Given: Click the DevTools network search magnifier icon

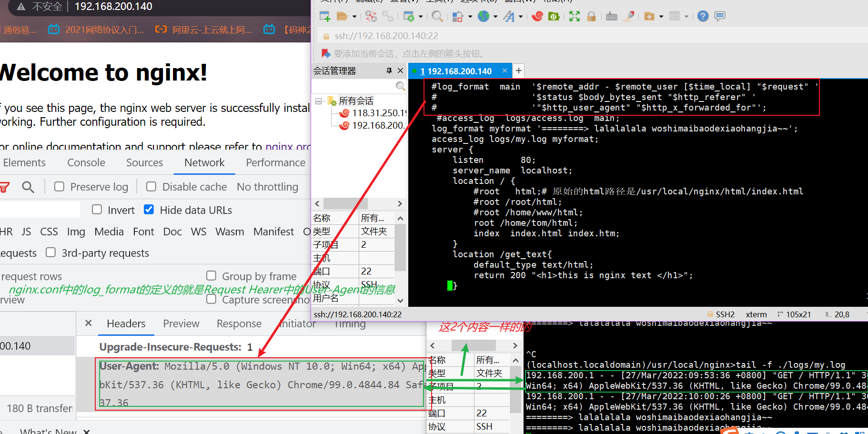Looking at the screenshot, I should pos(28,187).
